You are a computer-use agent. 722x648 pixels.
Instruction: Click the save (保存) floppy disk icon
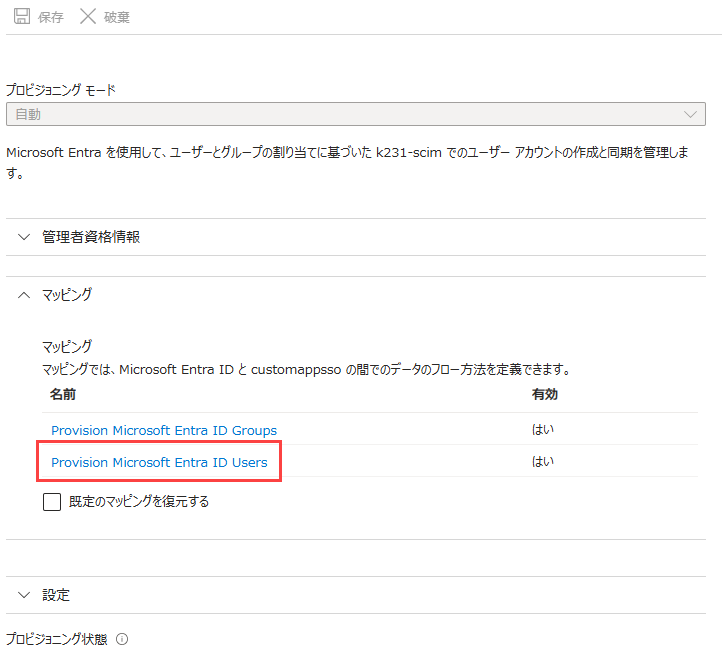tap(22, 16)
